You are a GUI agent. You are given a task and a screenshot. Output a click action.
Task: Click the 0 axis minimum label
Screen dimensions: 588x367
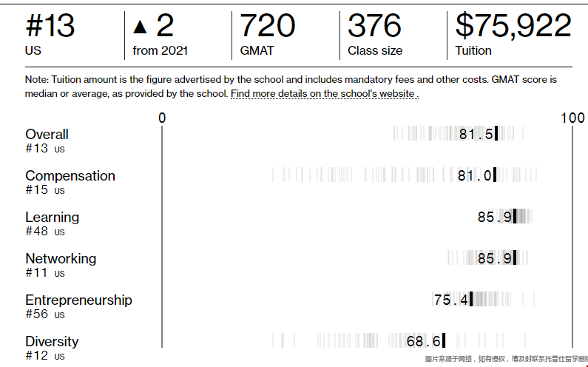pos(162,118)
